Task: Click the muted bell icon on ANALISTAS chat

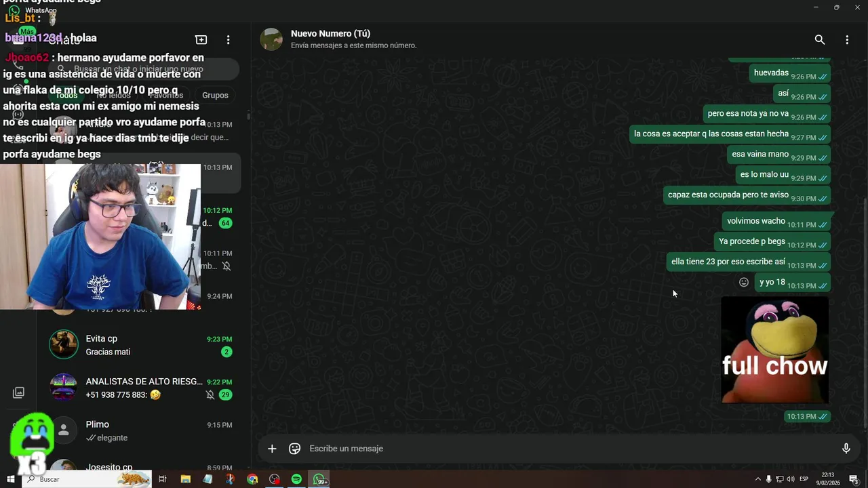Action: [x=210, y=394]
